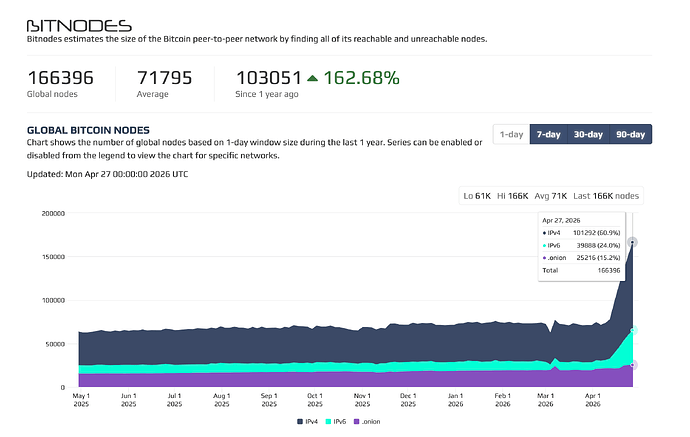Click the Bitnodes logo

(79, 26)
